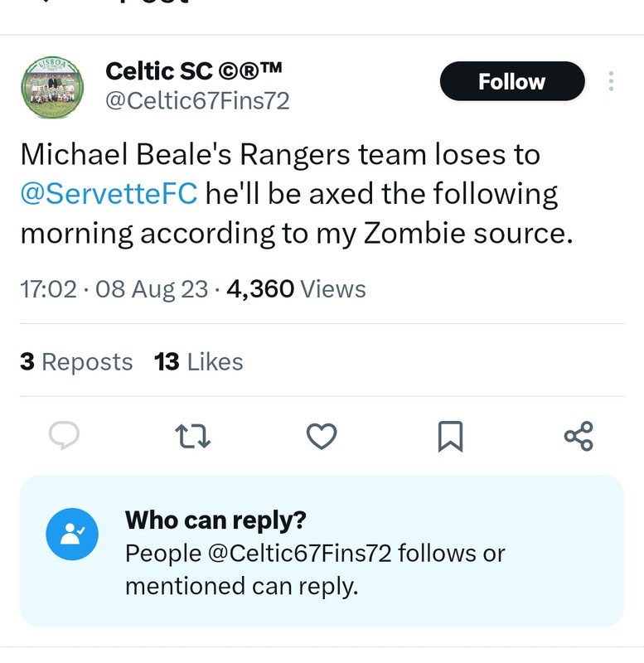644x663 pixels.
Task: Click the @Celtic67Fins72 handle under the name
Action: [x=197, y=101]
